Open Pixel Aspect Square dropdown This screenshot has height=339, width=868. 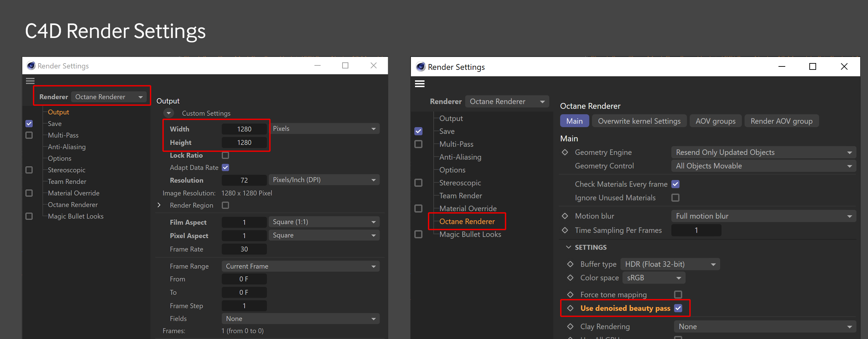(324, 235)
